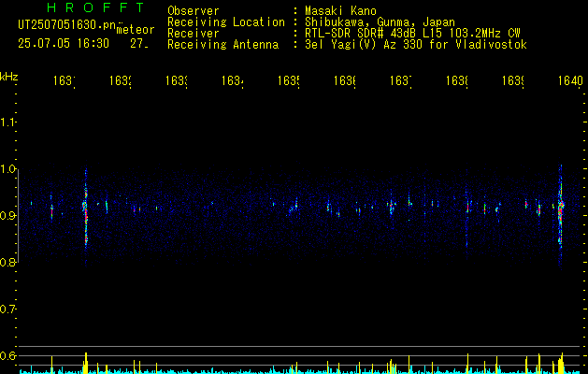The width and height of the screenshot is (588, 374).
Task: Click the meteor count '27' text
Action: click(x=139, y=44)
